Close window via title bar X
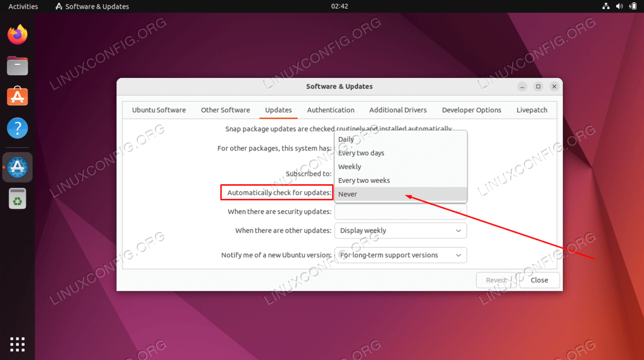Image resolution: width=644 pixels, height=360 pixels. pos(554,87)
